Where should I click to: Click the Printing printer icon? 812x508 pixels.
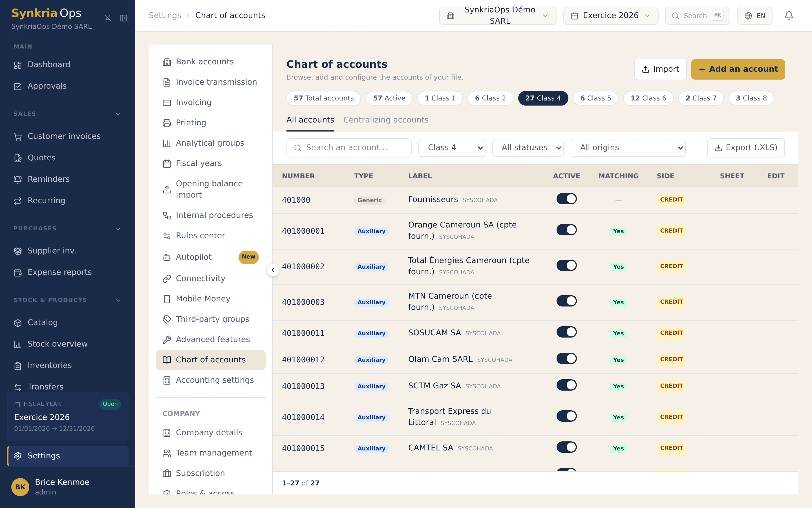[167, 123]
